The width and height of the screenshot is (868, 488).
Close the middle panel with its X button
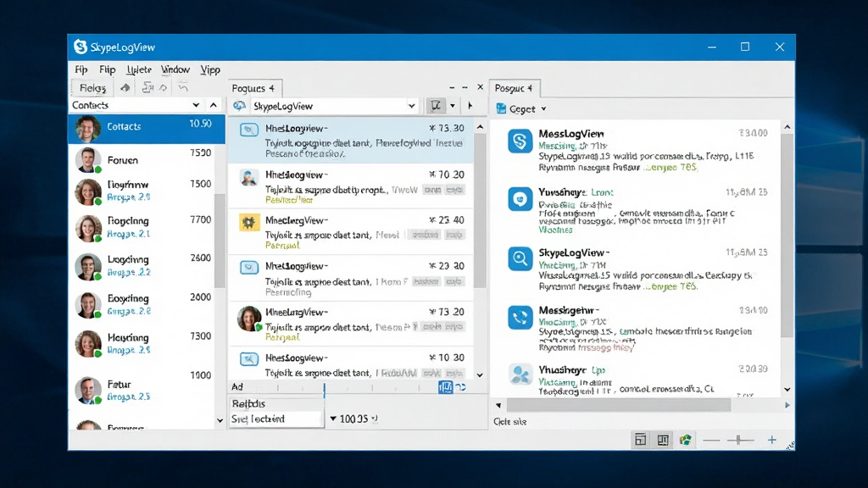pyautogui.click(x=480, y=87)
